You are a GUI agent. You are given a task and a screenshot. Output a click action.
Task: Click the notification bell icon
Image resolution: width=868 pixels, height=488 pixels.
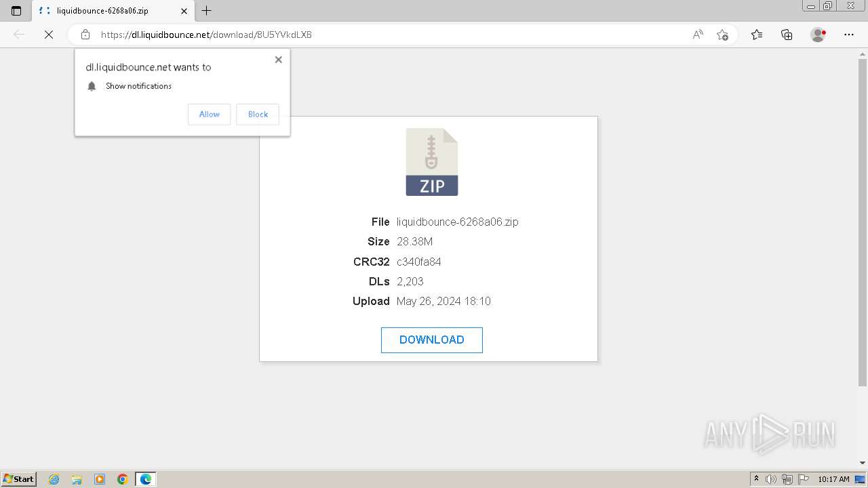[92, 86]
